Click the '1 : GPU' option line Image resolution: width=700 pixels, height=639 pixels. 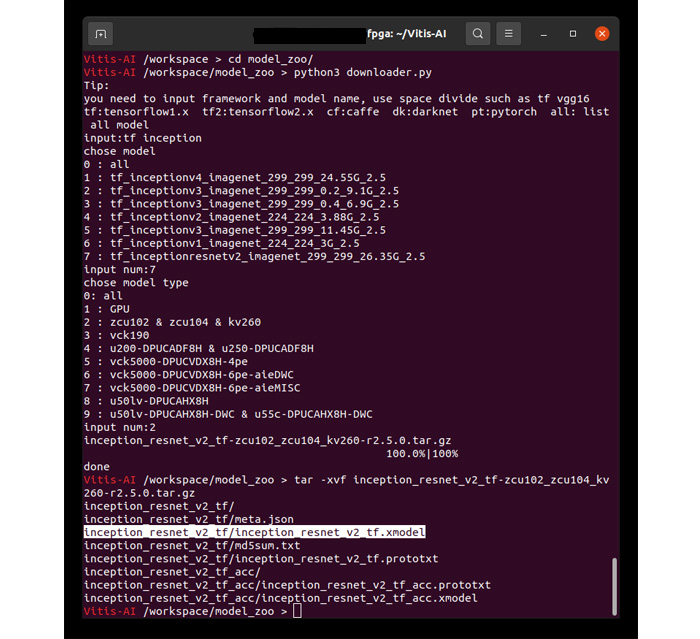[107, 309]
